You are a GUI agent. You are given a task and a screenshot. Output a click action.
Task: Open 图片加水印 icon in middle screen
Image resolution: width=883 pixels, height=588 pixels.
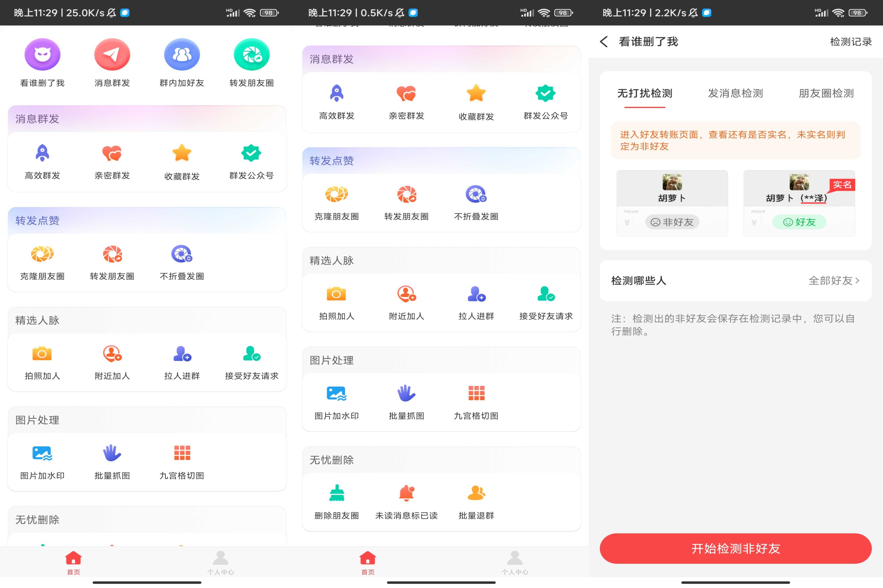coord(336,394)
